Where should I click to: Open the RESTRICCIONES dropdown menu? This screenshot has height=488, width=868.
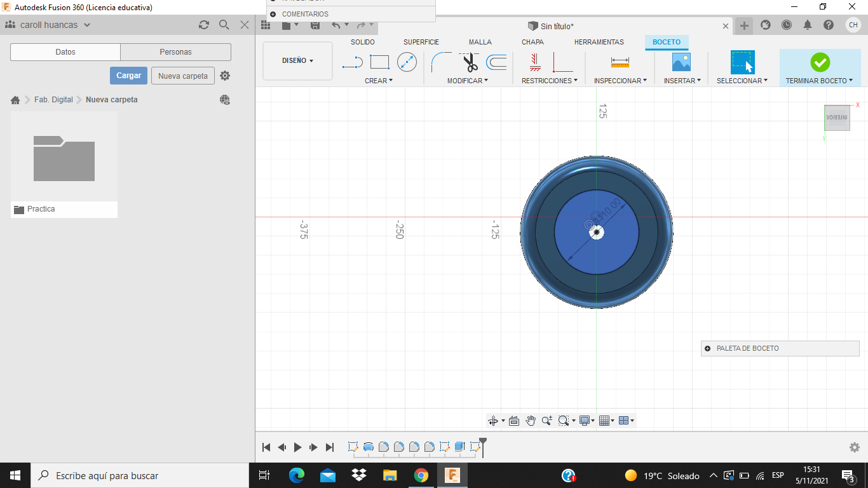point(550,81)
